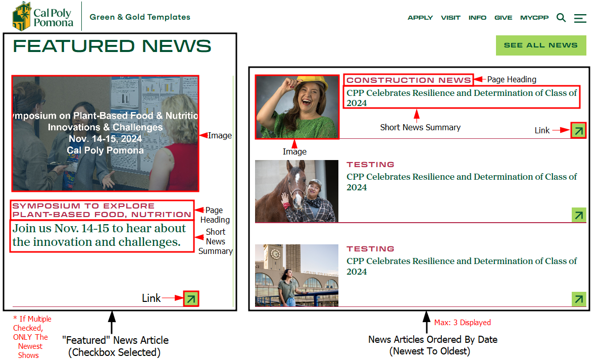The width and height of the screenshot is (598, 364).
Task: Click the horse and student thumbnail
Action: click(296, 191)
